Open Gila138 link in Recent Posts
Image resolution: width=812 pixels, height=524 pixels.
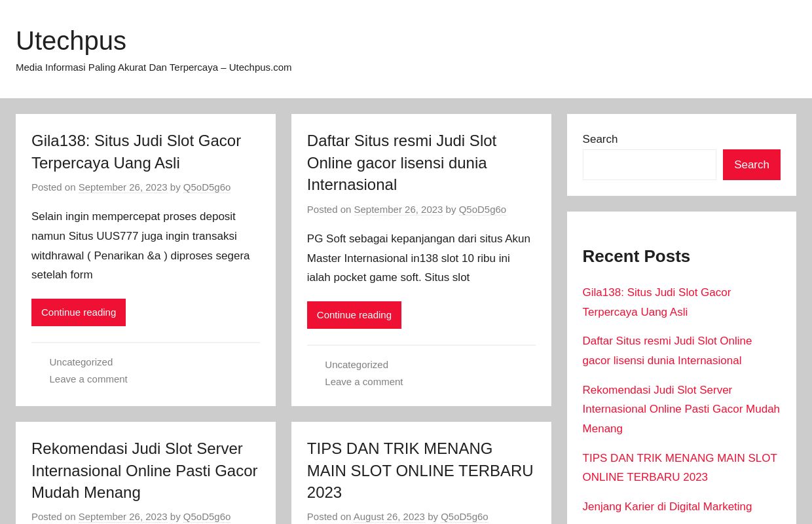click(x=656, y=302)
